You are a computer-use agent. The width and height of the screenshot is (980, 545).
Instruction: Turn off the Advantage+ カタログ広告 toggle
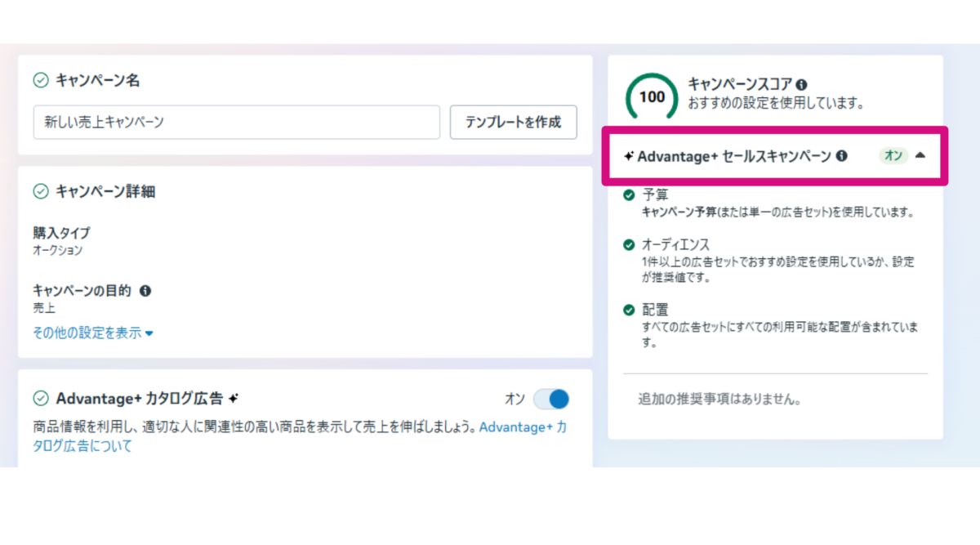click(551, 399)
